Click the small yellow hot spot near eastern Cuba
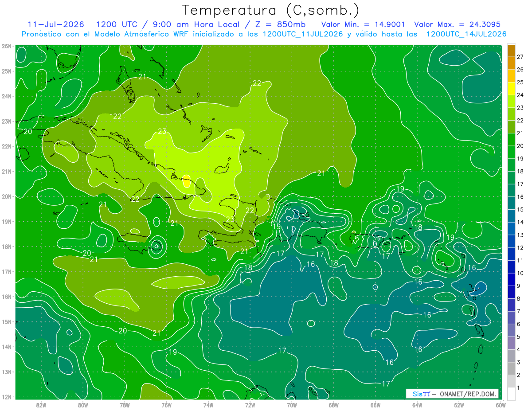 click(x=187, y=181)
